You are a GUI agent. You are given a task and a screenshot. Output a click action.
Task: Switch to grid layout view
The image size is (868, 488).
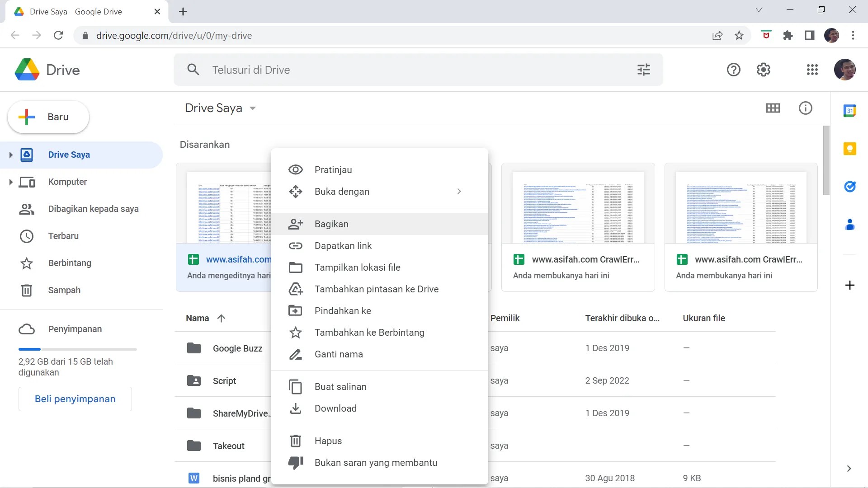pyautogui.click(x=774, y=108)
